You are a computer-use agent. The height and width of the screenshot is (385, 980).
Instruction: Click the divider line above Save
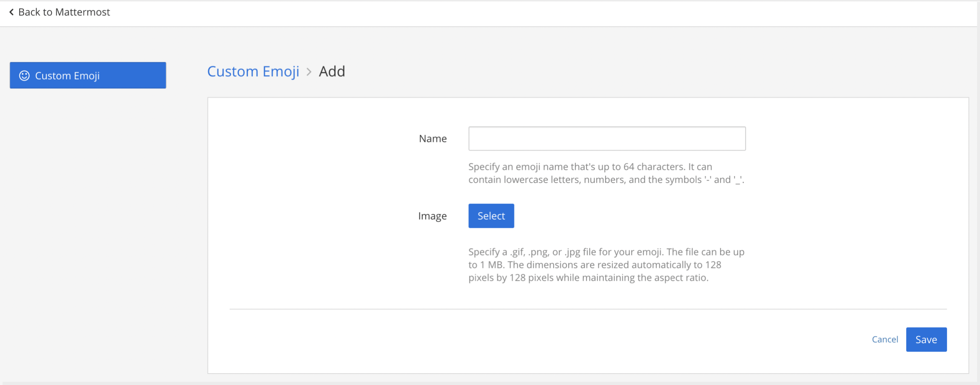(x=588, y=309)
